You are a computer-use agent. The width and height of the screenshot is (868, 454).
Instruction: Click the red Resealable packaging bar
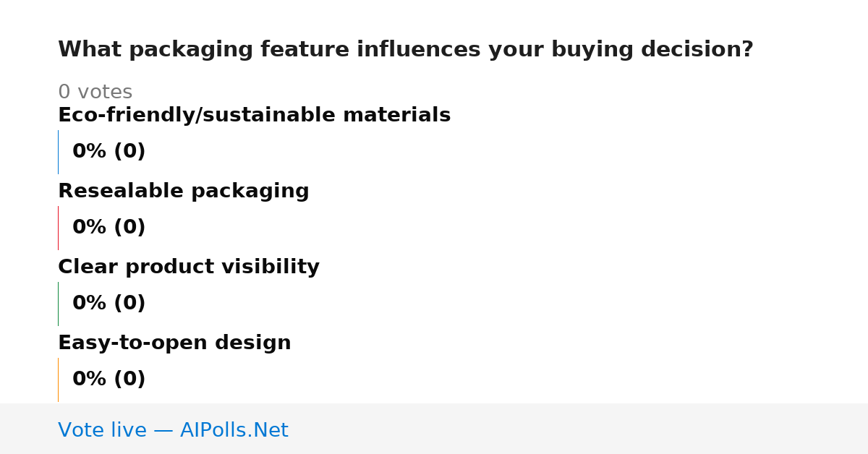click(58, 228)
